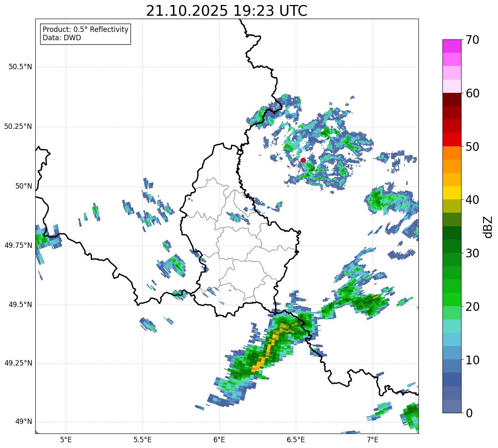The height and width of the screenshot is (448, 498).
Task: Click the 49.25°N latitude label
Action: (18, 363)
